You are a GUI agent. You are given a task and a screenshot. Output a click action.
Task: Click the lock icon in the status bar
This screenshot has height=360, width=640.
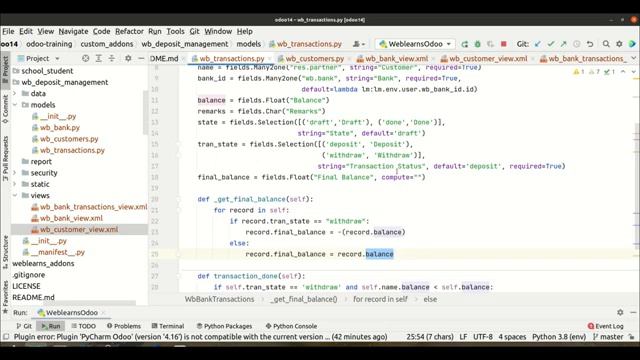pos(631,337)
